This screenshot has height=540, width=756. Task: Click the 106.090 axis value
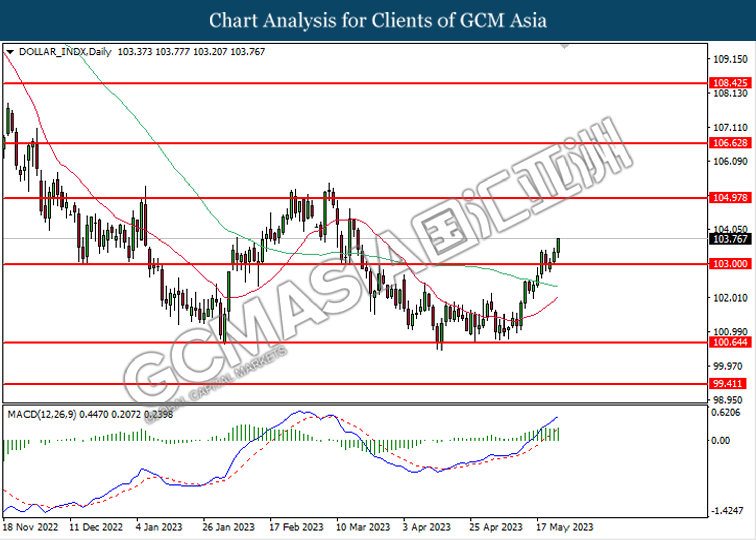pyautogui.click(x=730, y=161)
